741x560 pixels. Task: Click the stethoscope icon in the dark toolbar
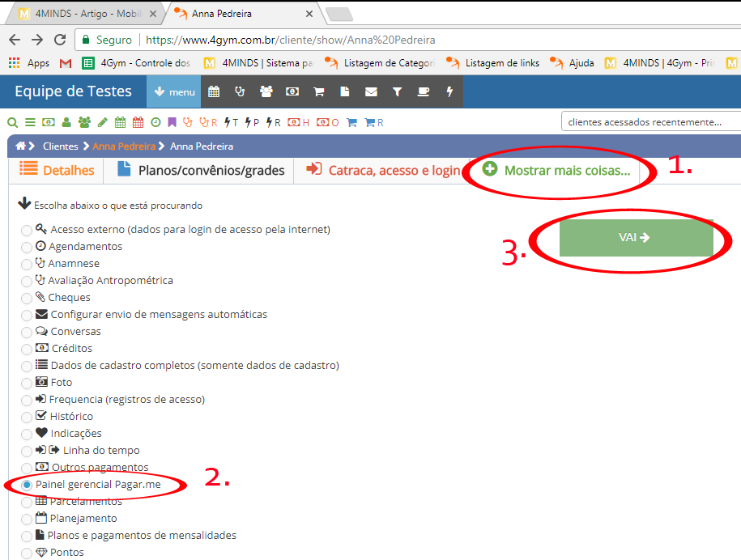point(240,92)
